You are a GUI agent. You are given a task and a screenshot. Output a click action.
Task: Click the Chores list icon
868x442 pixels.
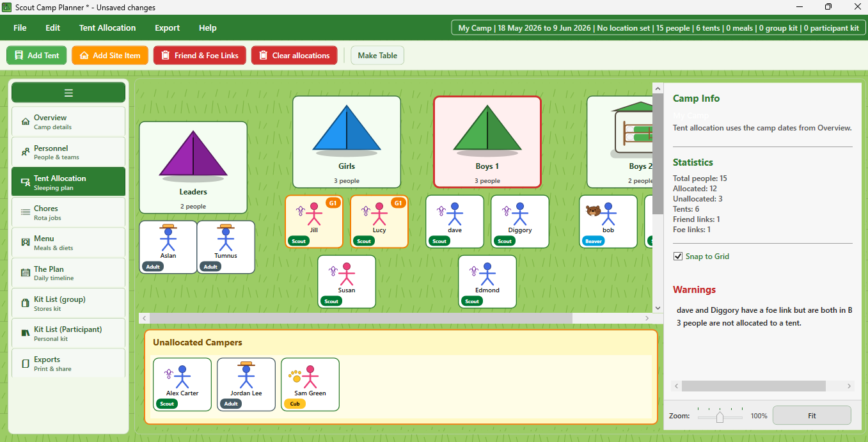[26, 212]
